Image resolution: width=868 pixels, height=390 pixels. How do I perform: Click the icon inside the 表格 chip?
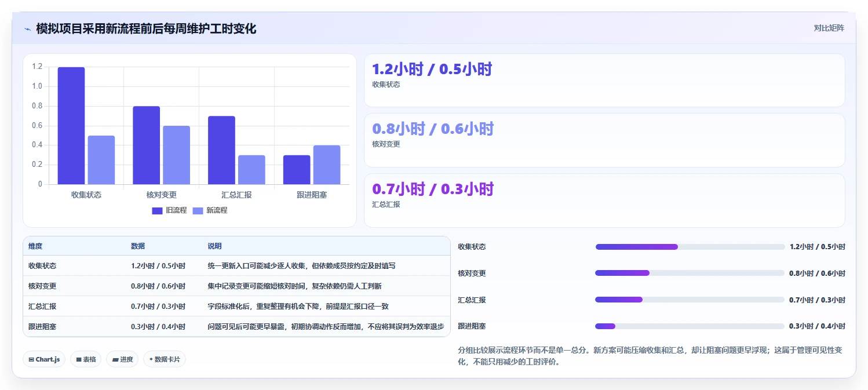79,360
